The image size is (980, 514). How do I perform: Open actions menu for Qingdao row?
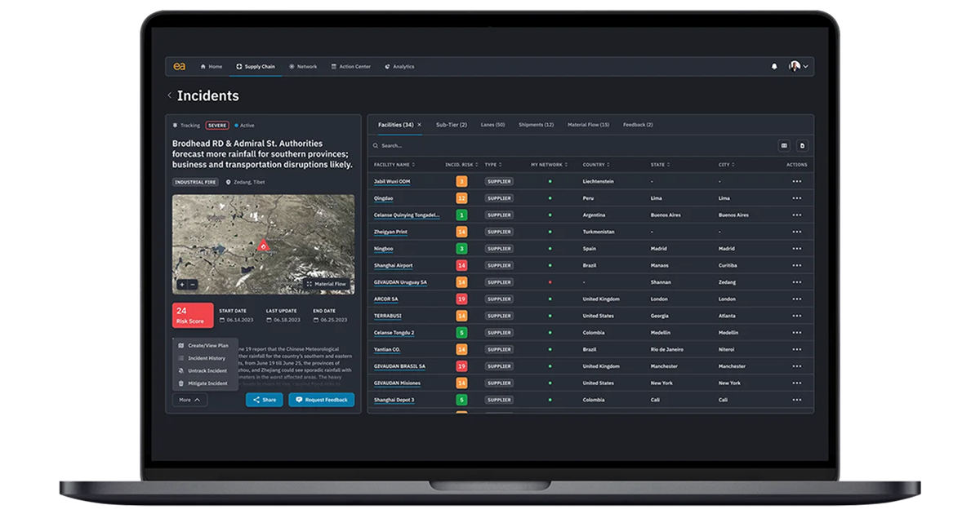point(797,198)
